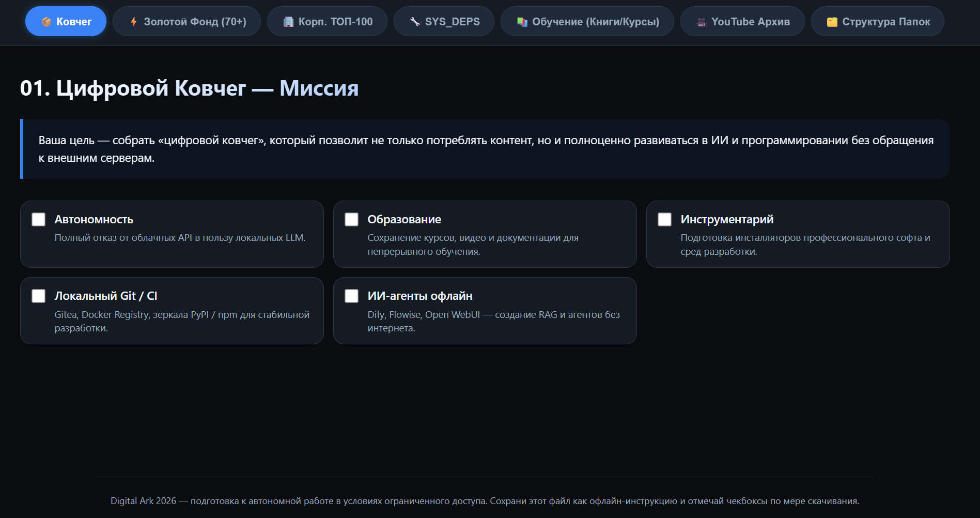Enable the Инструментарий checkbox

tap(665, 220)
